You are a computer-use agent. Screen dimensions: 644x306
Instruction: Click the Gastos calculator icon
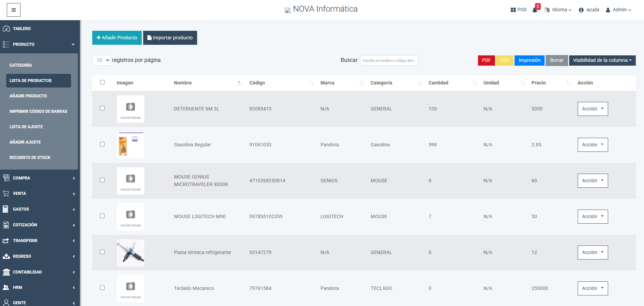pyautogui.click(x=6, y=209)
